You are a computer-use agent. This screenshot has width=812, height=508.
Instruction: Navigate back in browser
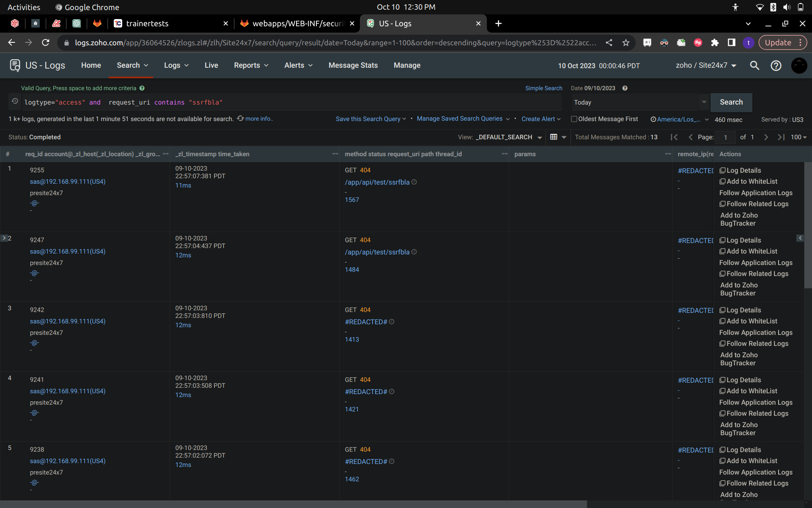12,42
